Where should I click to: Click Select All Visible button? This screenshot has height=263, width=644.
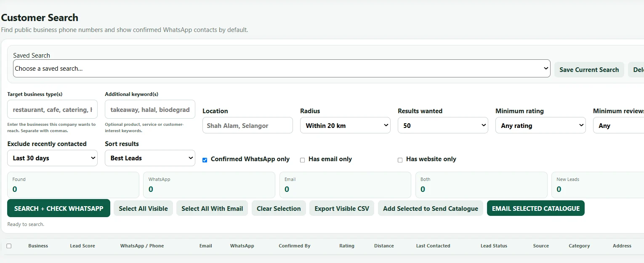tap(143, 208)
